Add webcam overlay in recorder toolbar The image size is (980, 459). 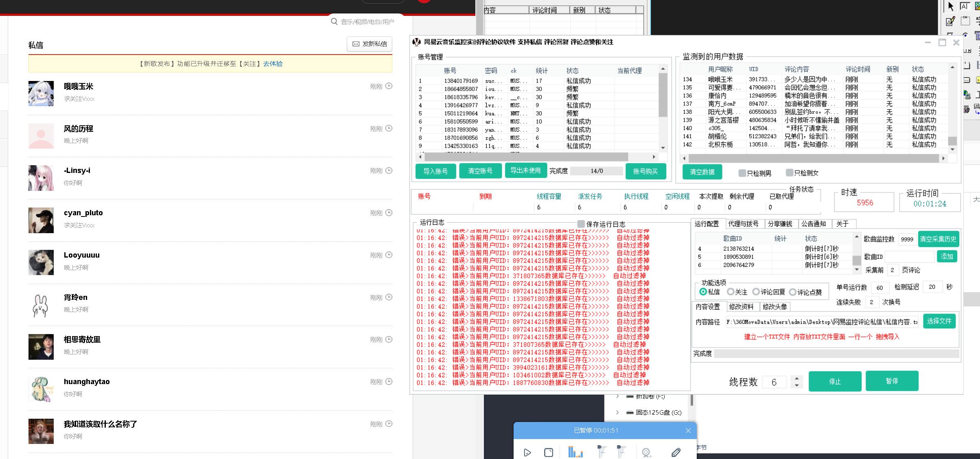click(x=646, y=452)
